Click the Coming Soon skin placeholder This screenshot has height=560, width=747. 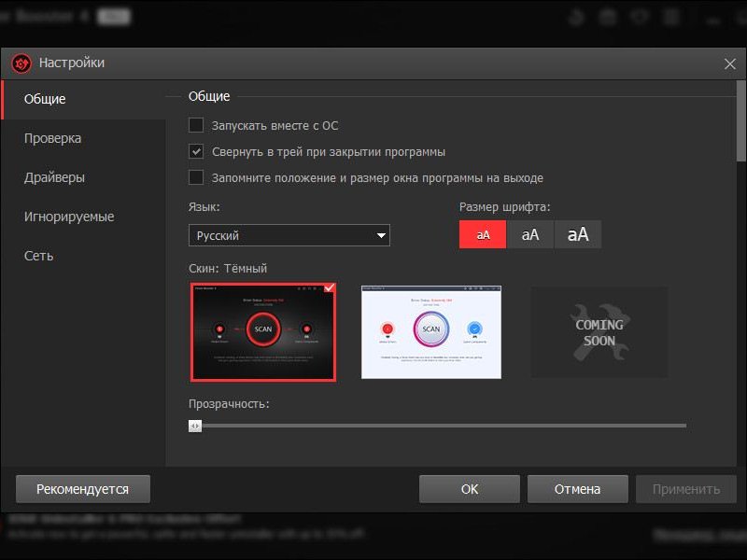coord(599,332)
